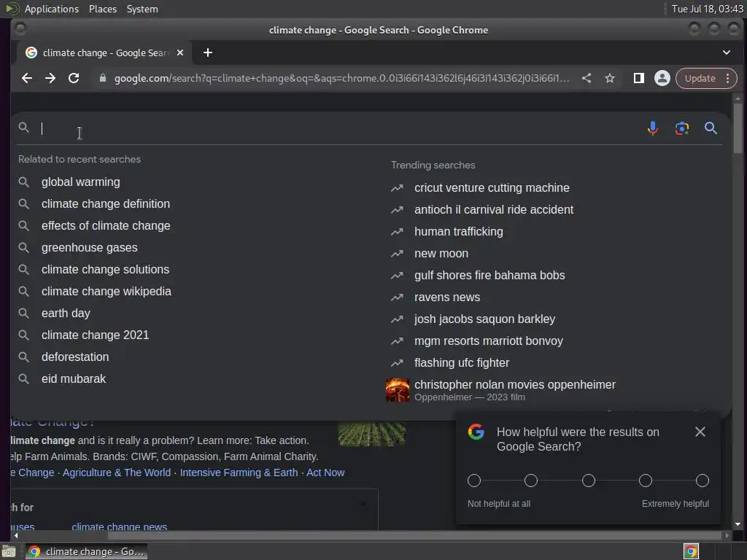747x560 pixels.
Task: Click inside the Google search box
Action: point(338,128)
